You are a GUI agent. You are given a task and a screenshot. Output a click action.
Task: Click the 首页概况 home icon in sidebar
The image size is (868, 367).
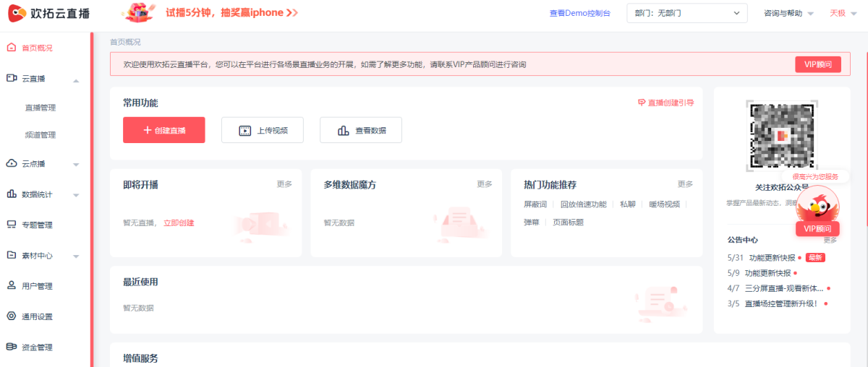point(11,48)
